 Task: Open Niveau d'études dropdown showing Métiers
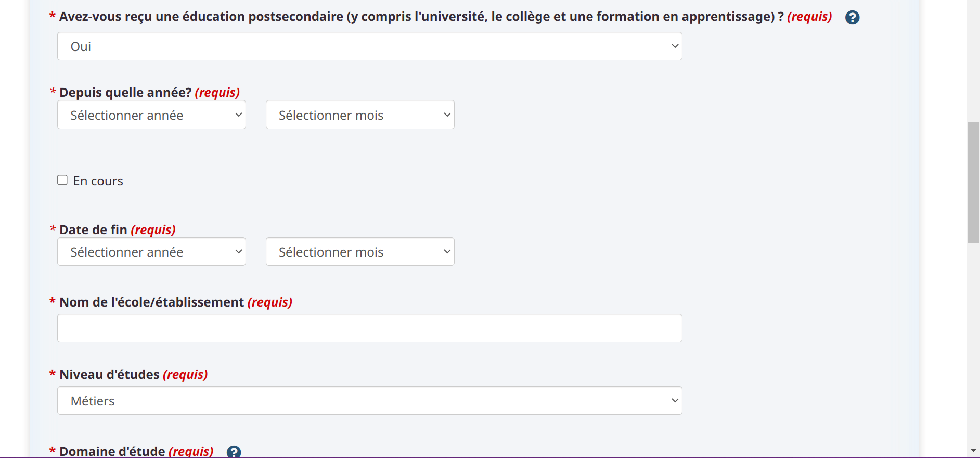click(369, 401)
